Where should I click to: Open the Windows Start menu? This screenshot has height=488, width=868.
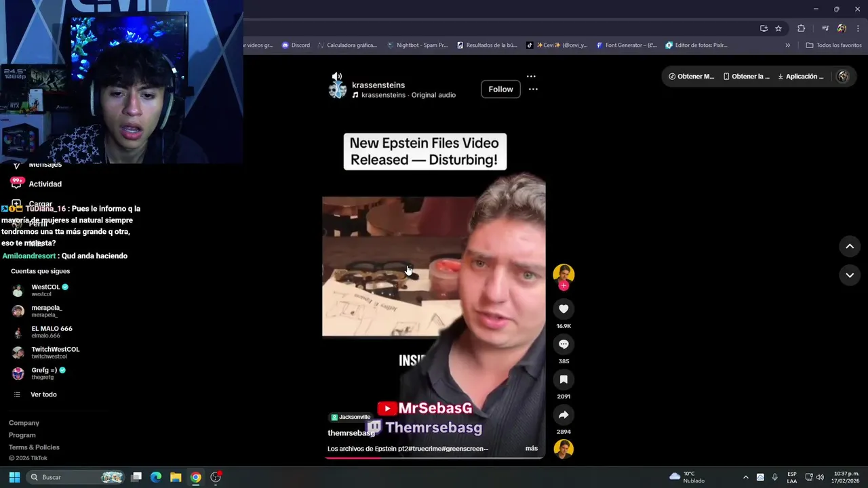14,477
